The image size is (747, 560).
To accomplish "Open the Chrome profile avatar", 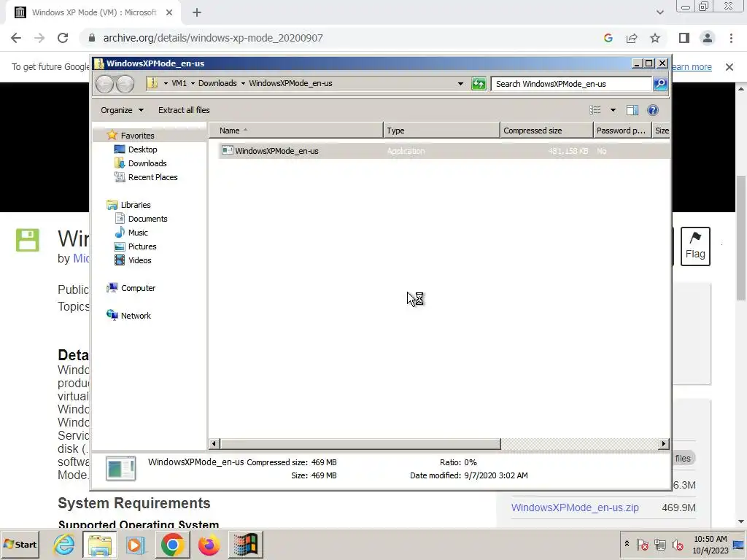I will tap(708, 38).
